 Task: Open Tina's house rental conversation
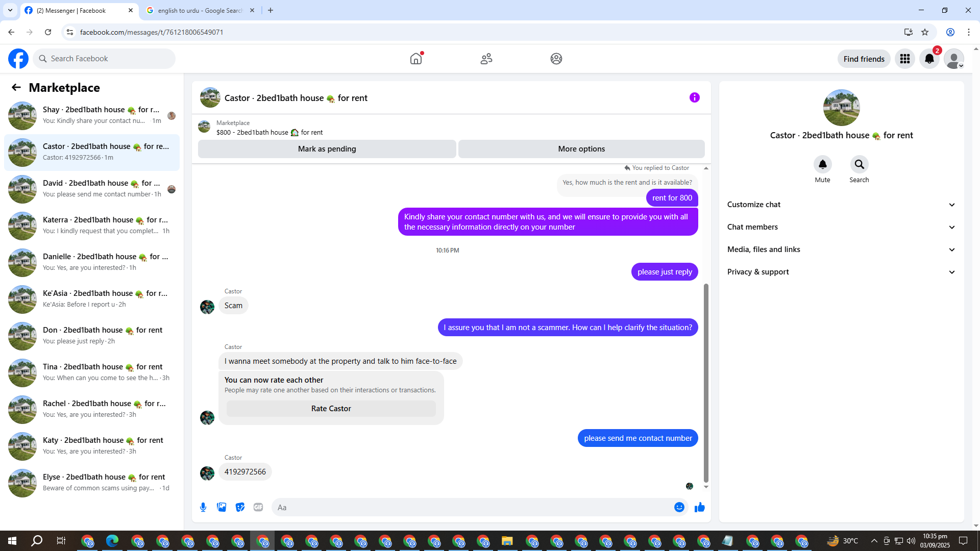[92, 372]
